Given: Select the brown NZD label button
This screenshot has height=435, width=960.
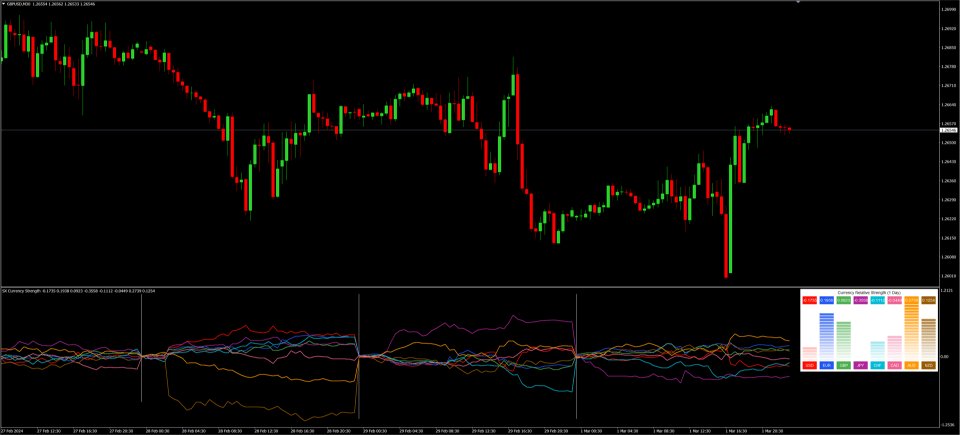Looking at the screenshot, I should pos(928,365).
